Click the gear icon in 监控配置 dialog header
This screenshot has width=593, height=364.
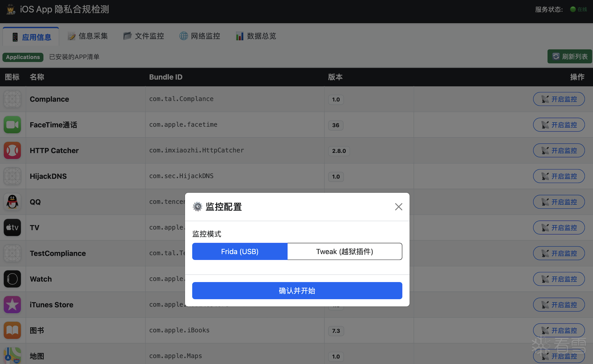tap(198, 206)
